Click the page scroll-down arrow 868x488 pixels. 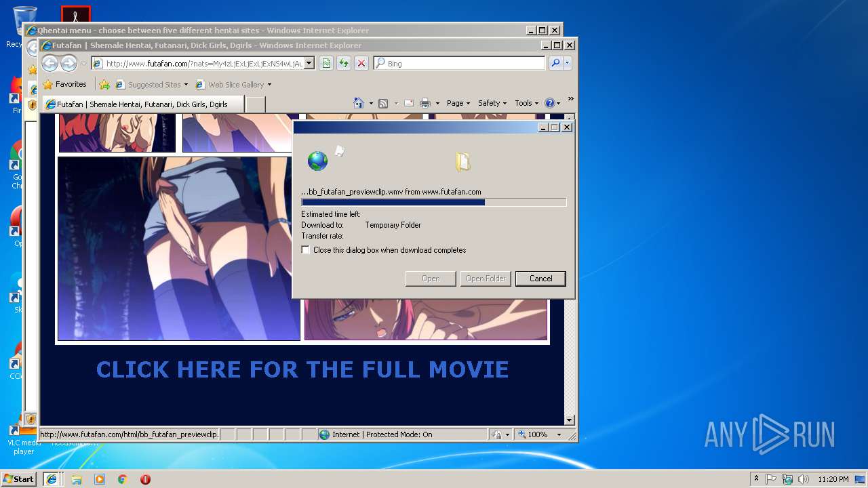570,420
